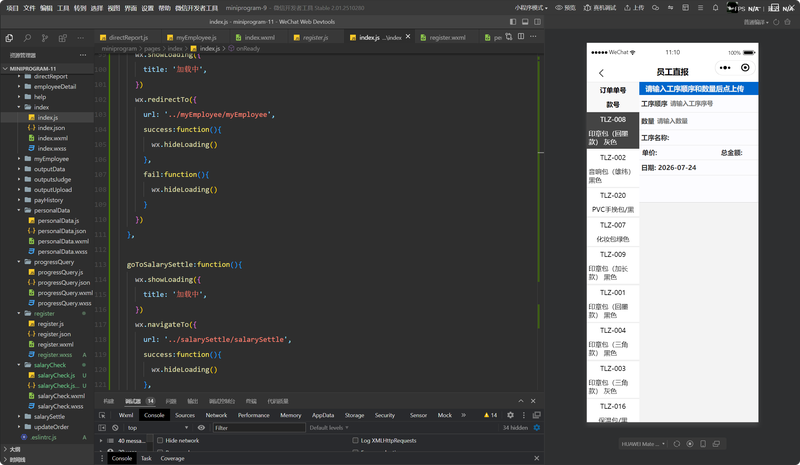Image resolution: width=800 pixels, height=465 pixels.
Task: Click the 工序顺序 input field in simulator
Action: [x=712, y=104]
